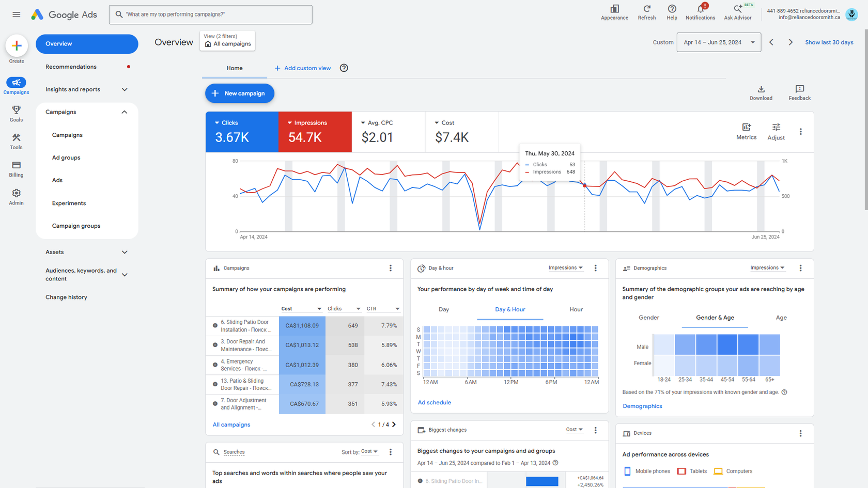Screen dimensions: 868x488
Task: Open the Avg. CPC metric dropdown
Action: 377,123
